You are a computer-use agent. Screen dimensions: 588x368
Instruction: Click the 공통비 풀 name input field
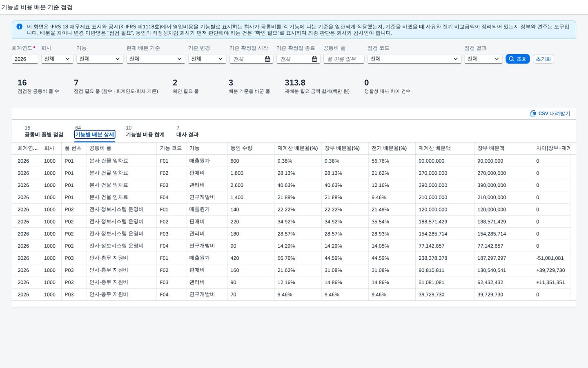(x=344, y=59)
